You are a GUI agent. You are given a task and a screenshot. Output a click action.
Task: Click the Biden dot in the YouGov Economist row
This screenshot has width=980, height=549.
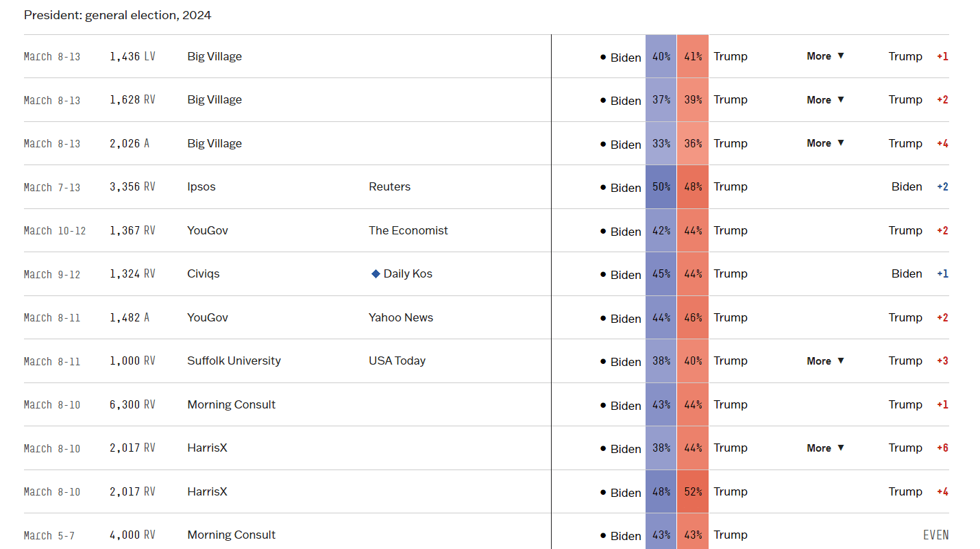602,231
